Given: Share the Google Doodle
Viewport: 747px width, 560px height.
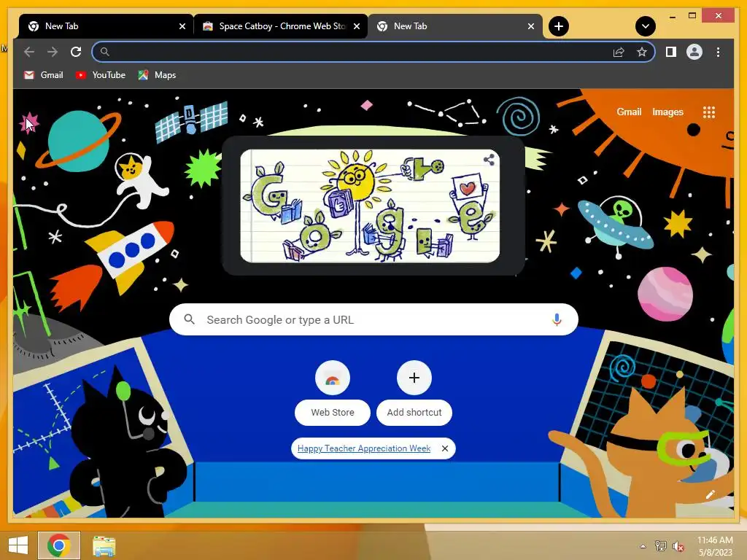Looking at the screenshot, I should (x=489, y=160).
